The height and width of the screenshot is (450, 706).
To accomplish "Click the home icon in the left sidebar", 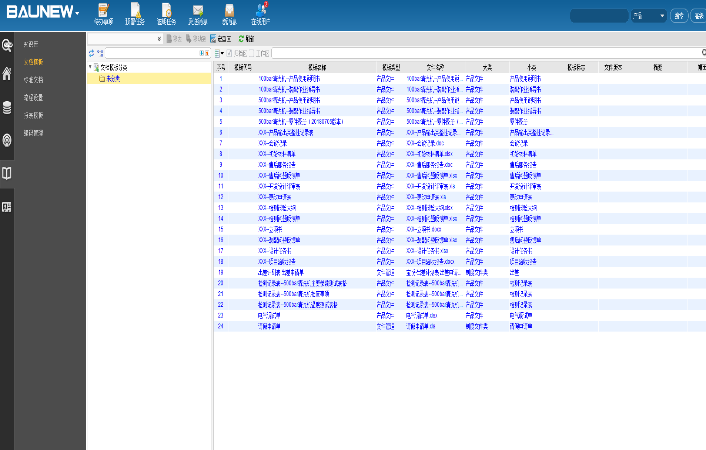I will (x=7, y=73).
